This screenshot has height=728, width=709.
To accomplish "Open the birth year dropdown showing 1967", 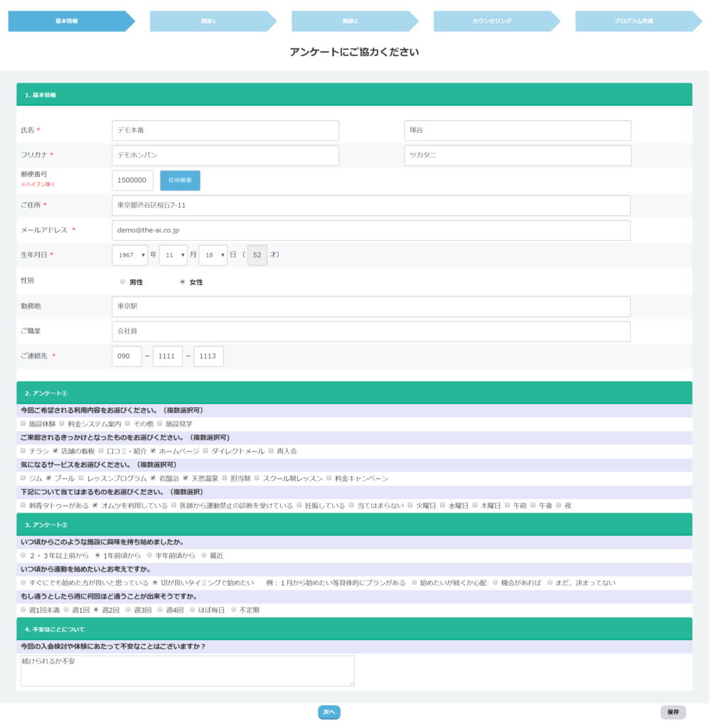I will 130,255.
